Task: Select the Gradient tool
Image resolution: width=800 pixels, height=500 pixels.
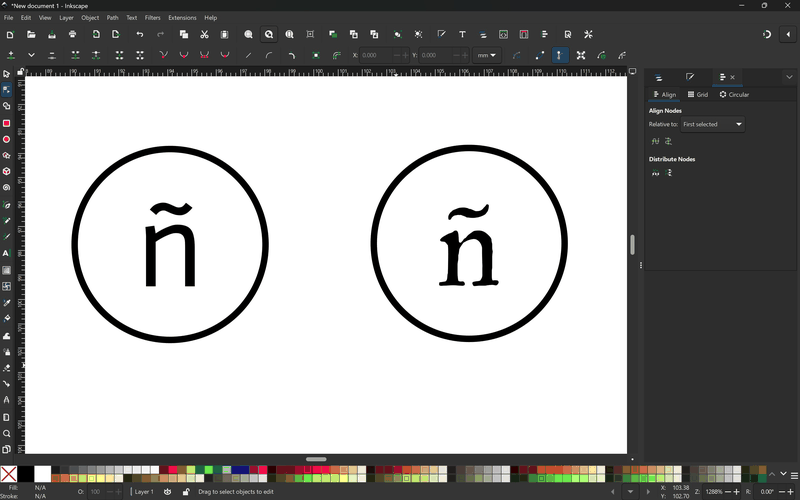Action: click(6, 270)
